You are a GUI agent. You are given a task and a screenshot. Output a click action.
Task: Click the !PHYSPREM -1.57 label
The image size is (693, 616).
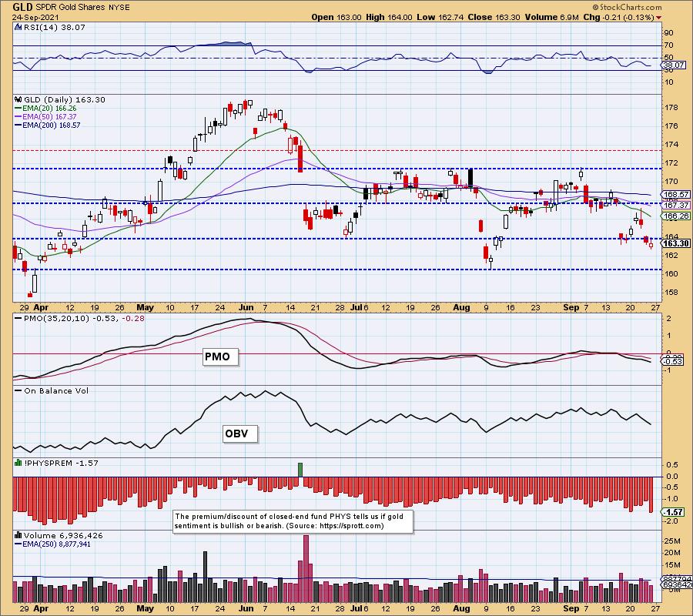pos(61,463)
